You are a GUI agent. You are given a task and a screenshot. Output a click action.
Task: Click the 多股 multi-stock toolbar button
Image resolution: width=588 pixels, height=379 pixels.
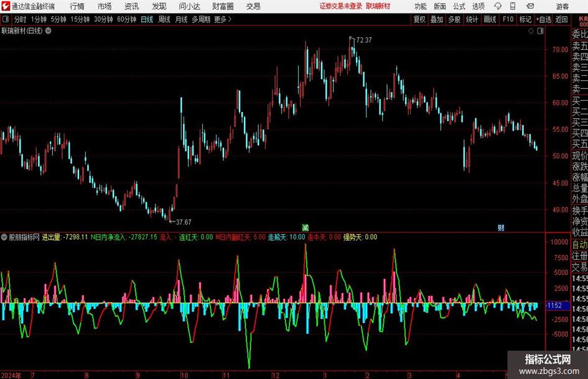(x=454, y=19)
